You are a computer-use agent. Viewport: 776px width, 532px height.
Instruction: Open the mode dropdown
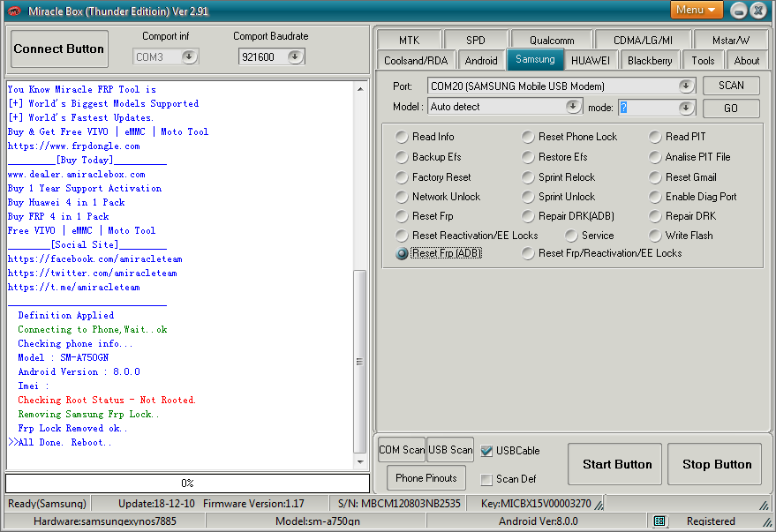pos(685,108)
